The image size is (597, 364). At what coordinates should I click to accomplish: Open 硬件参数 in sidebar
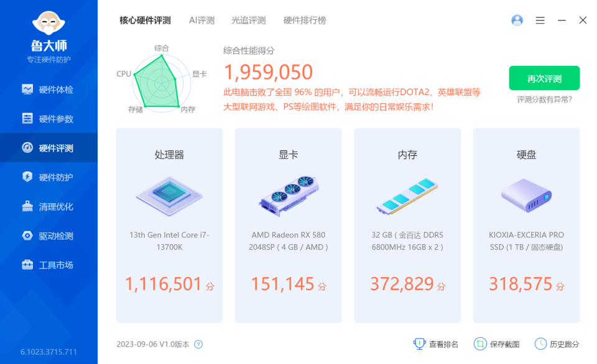tap(49, 119)
